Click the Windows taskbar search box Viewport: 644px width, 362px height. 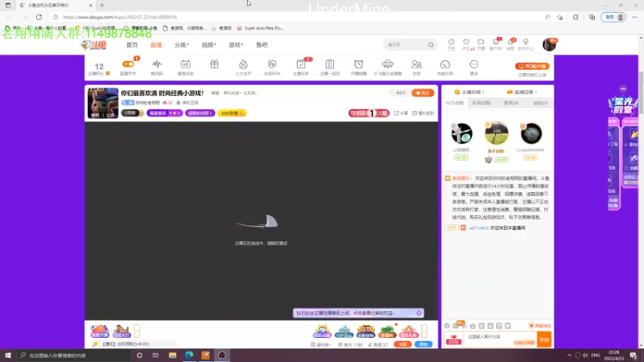(75, 355)
